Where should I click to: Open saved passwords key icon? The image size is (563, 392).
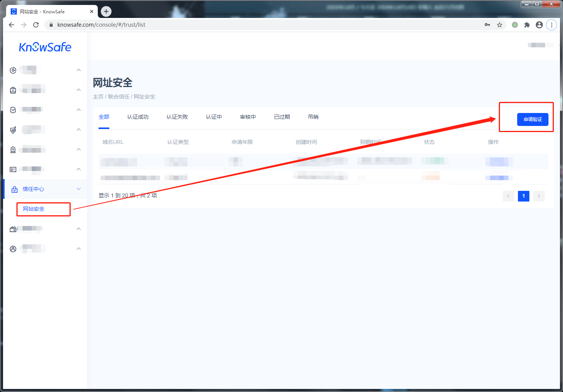pyautogui.click(x=487, y=25)
